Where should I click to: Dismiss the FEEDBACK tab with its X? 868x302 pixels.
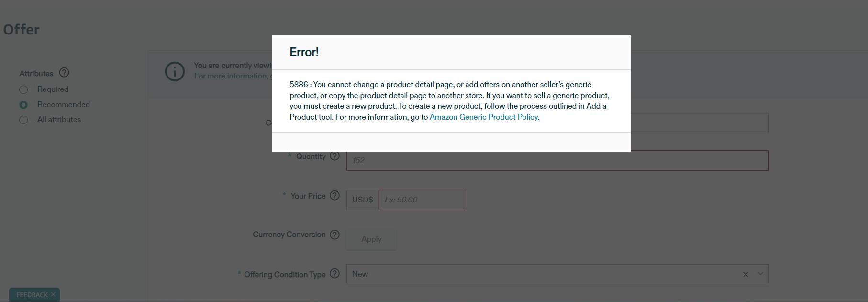(53, 294)
